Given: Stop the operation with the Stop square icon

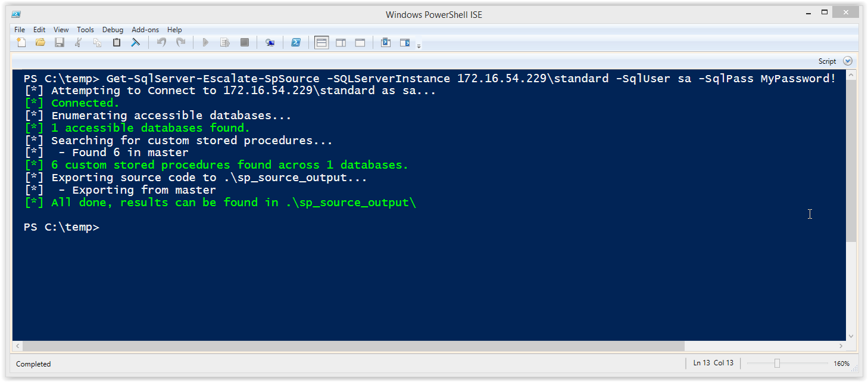Looking at the screenshot, I should (x=244, y=42).
